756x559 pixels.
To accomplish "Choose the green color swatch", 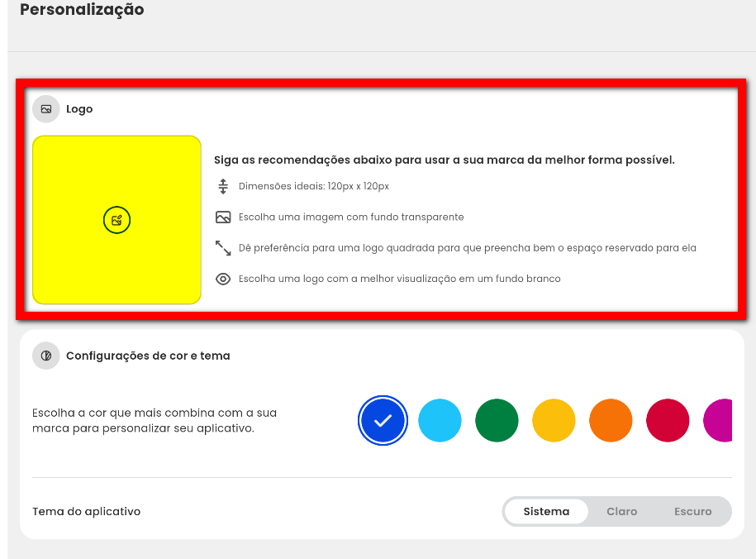I will (497, 420).
